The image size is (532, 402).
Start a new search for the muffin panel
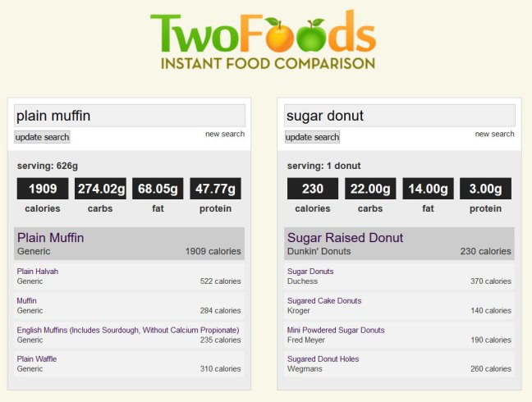tap(225, 134)
